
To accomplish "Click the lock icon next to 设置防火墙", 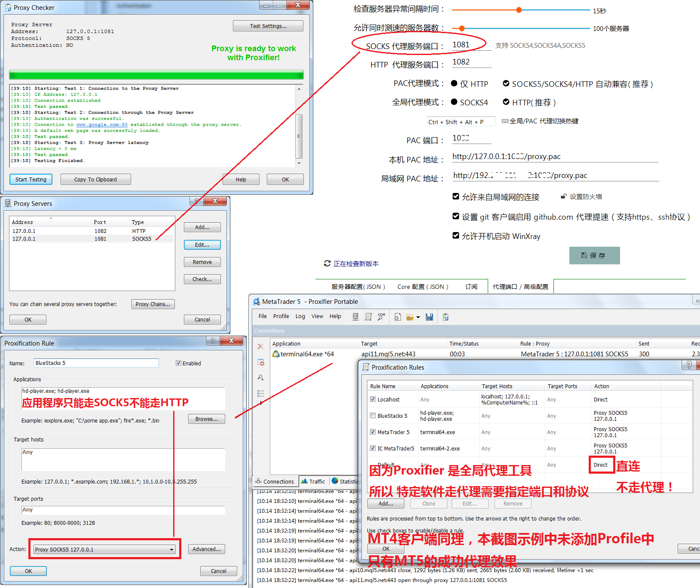I will tap(563, 196).
